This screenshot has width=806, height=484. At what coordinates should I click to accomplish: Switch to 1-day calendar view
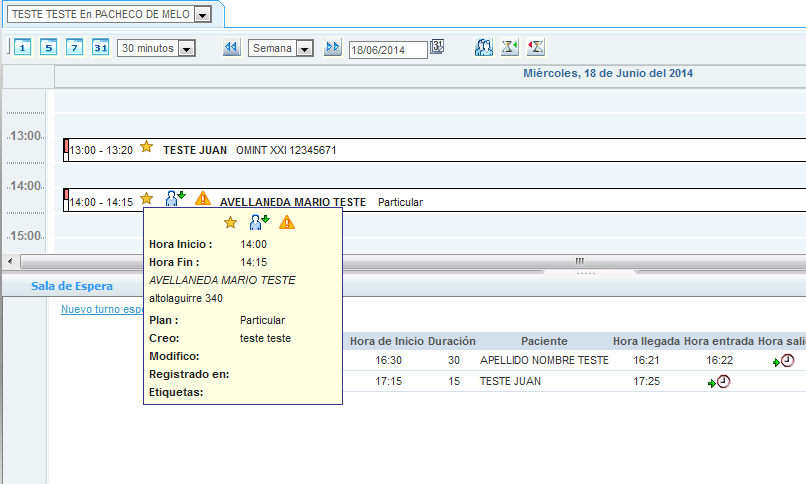pyautogui.click(x=23, y=47)
